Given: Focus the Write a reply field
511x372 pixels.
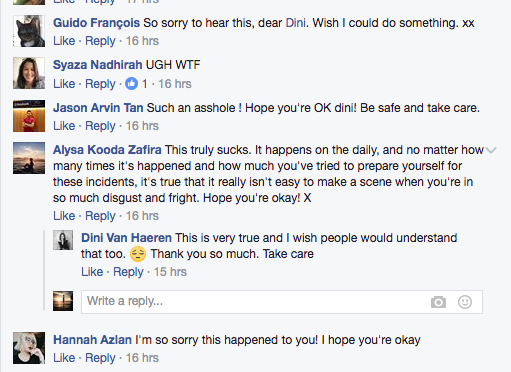Looking at the screenshot, I should click(282, 302).
